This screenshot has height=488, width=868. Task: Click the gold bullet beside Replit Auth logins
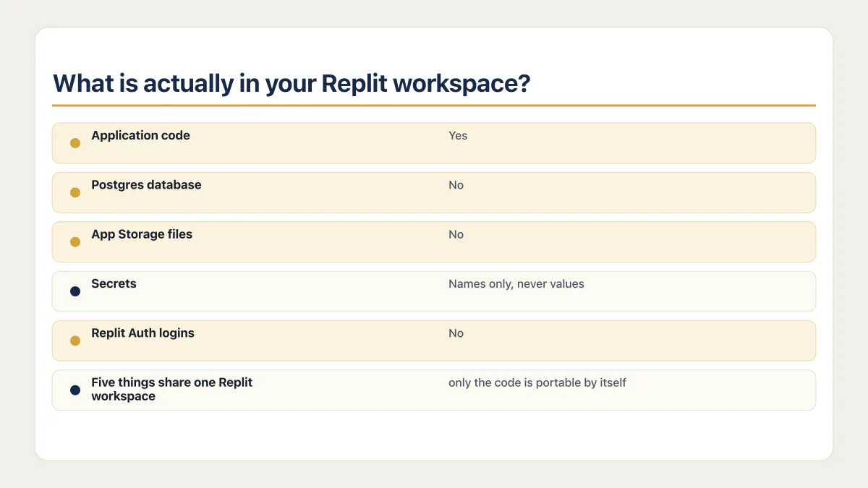[x=75, y=341]
